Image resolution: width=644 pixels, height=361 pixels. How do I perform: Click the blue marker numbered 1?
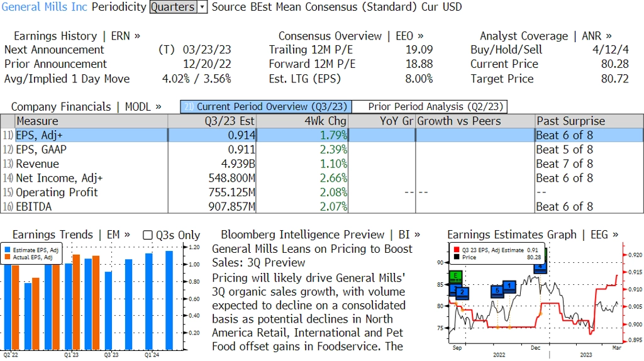509,286
